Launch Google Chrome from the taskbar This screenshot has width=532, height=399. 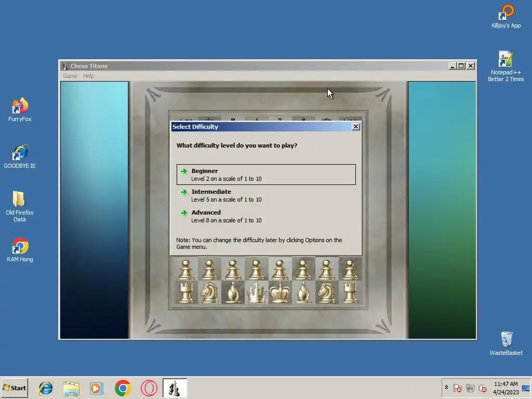point(123,388)
